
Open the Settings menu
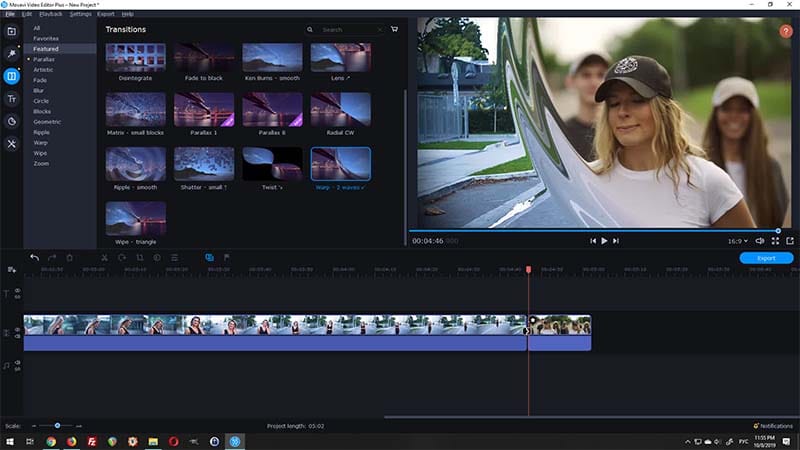pos(80,14)
